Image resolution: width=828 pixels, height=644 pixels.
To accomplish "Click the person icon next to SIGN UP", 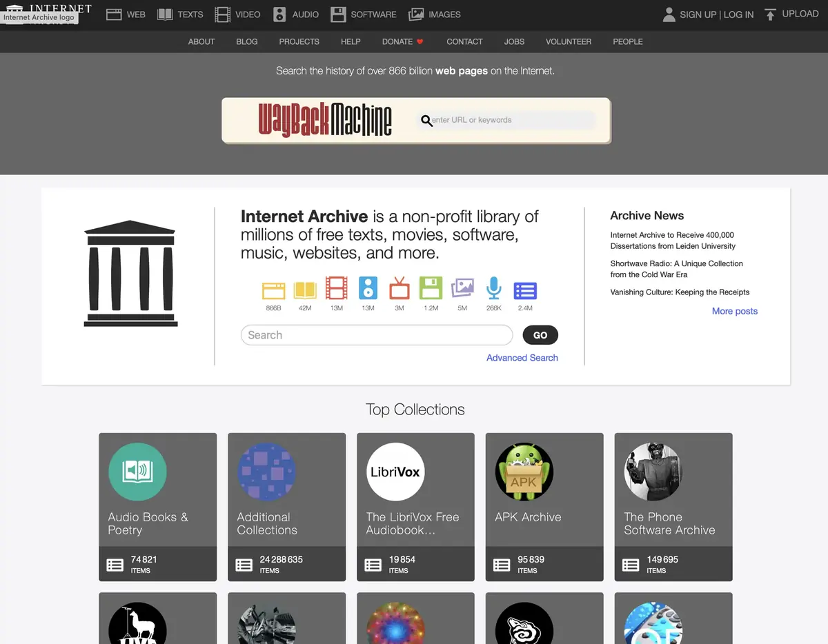I will (x=668, y=14).
